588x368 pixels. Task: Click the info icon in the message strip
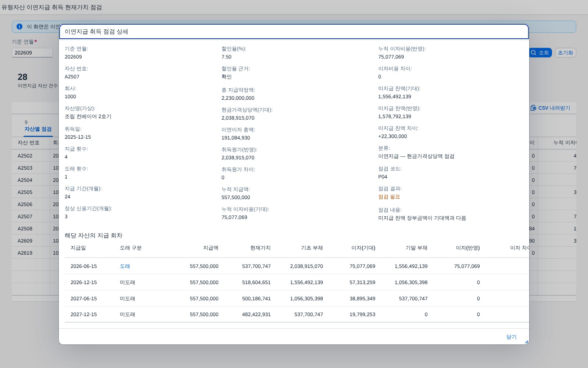click(x=19, y=26)
